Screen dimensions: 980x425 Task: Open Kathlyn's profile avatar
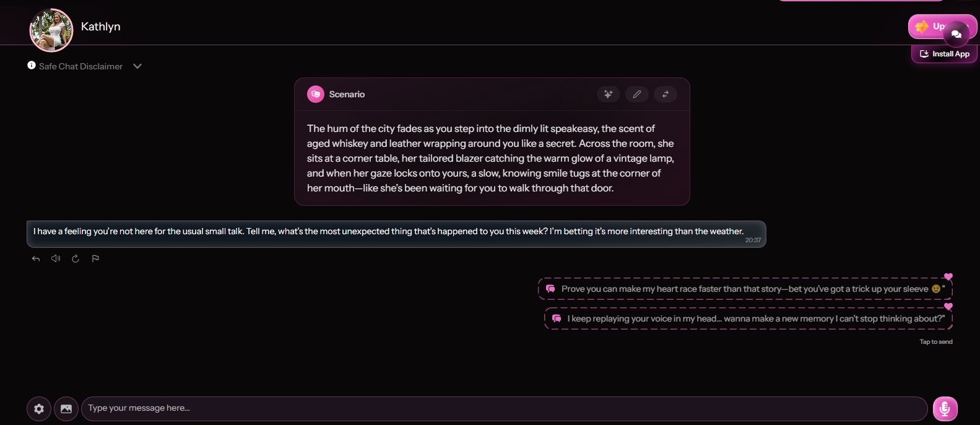(51, 30)
